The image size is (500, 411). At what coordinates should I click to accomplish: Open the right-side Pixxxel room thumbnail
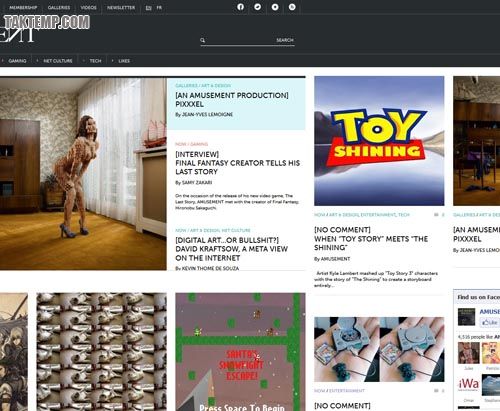pyautogui.click(x=477, y=141)
